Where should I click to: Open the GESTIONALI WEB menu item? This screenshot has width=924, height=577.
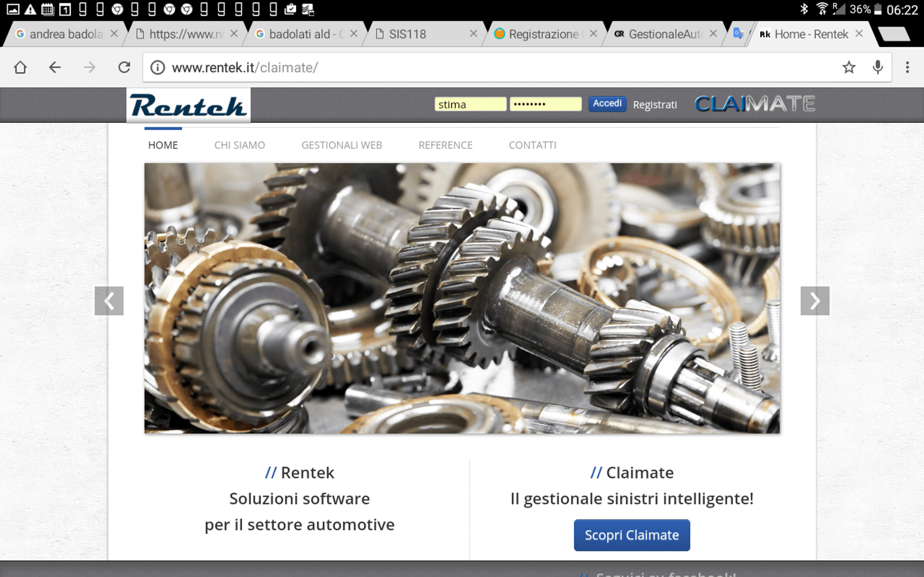point(342,145)
